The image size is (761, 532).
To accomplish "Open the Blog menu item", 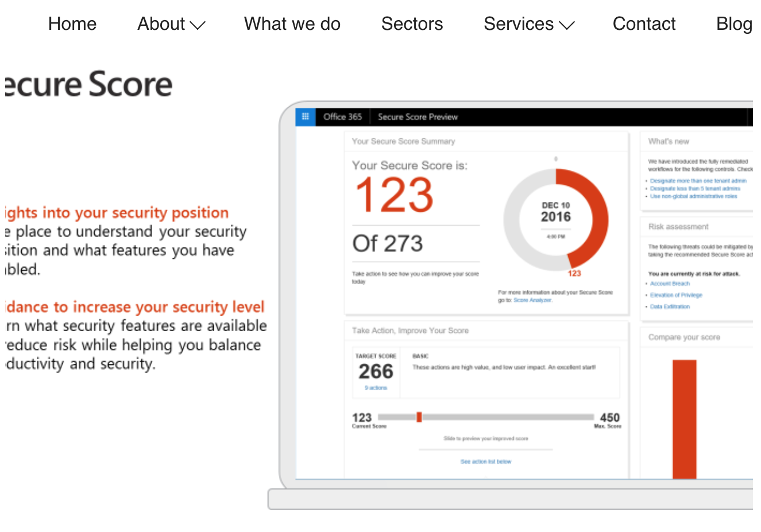I will coord(734,24).
